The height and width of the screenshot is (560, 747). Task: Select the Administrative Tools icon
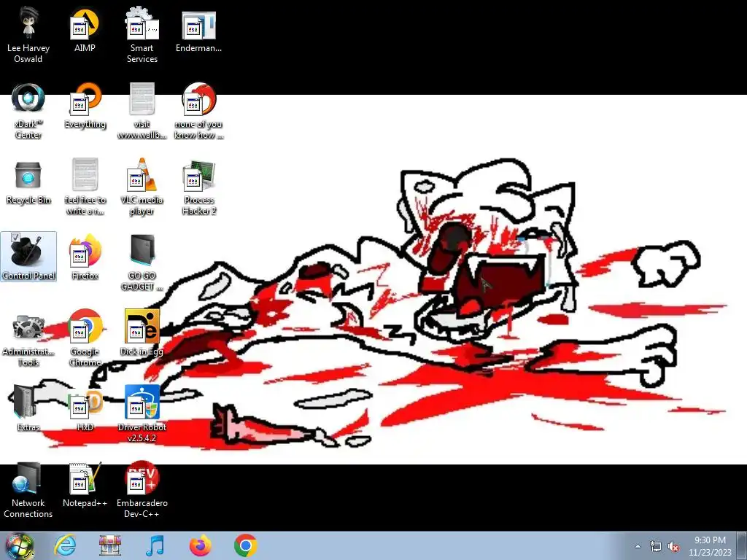28,338
